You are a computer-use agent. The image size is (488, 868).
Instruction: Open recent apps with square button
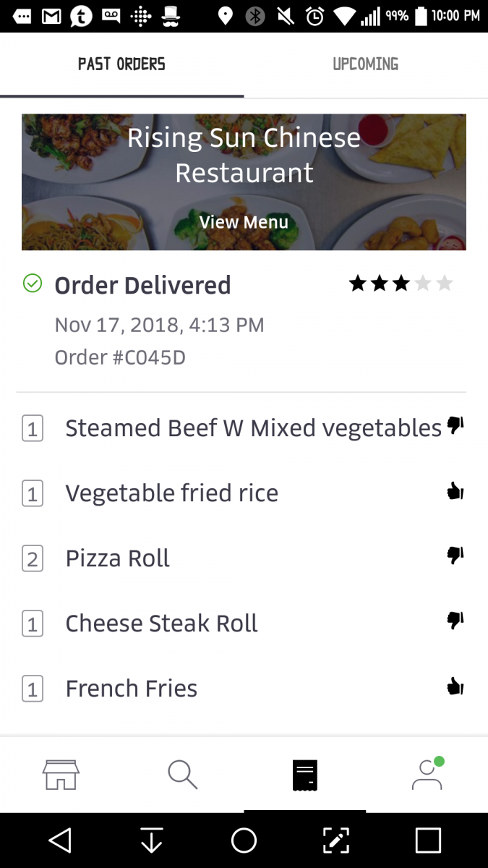pyautogui.click(x=428, y=841)
